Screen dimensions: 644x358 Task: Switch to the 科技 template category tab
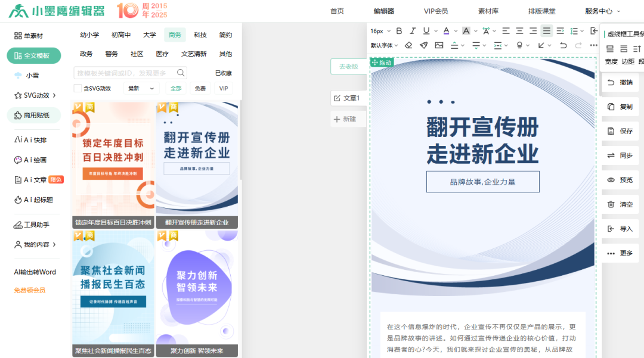coord(200,35)
